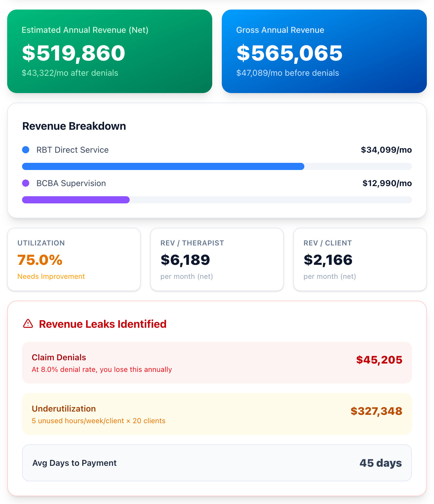Click the Gross Annual Revenue card title
434x504 pixels.
[280, 30]
